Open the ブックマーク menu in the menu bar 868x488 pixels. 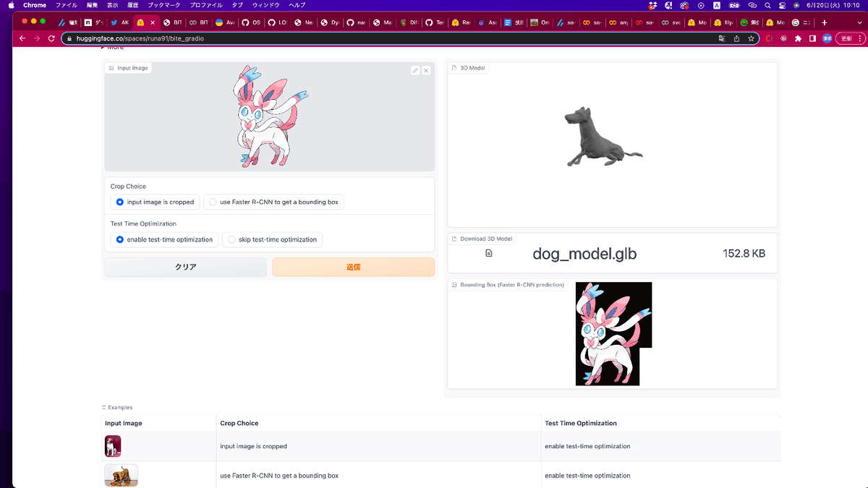[x=163, y=5]
